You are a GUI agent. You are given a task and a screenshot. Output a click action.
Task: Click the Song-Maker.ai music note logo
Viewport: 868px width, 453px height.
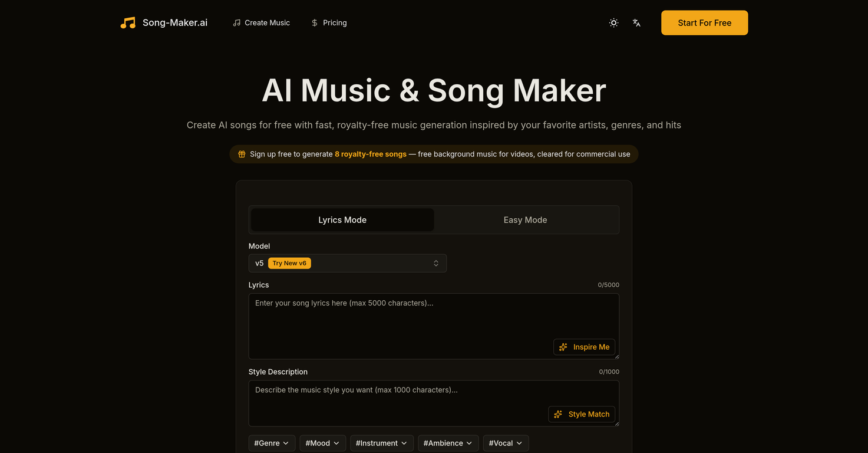tap(128, 22)
